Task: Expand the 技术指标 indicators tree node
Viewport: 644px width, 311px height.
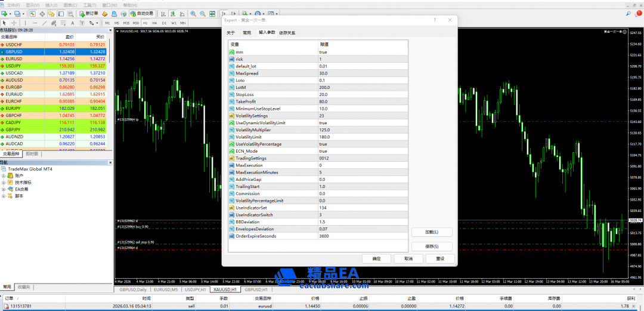Action: (x=4, y=183)
